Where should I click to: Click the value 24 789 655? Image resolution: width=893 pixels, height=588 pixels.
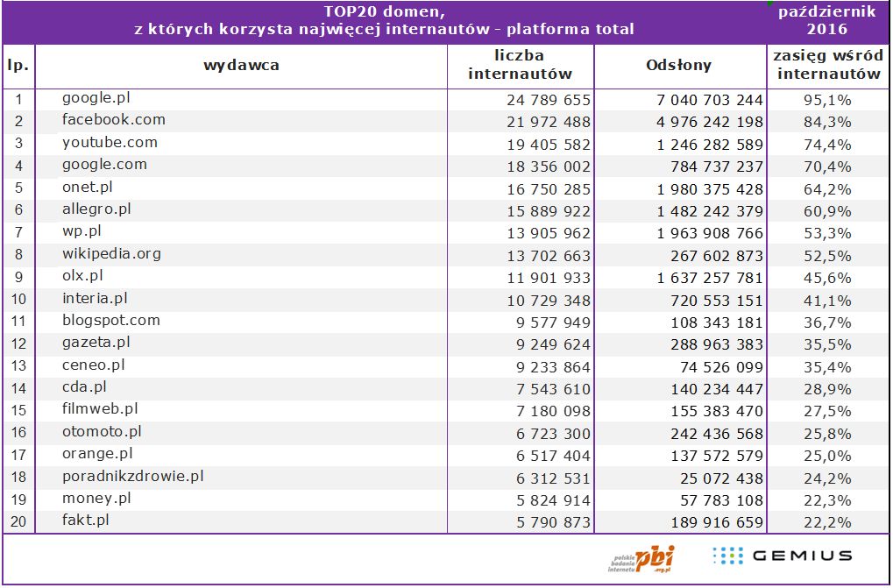pos(549,100)
